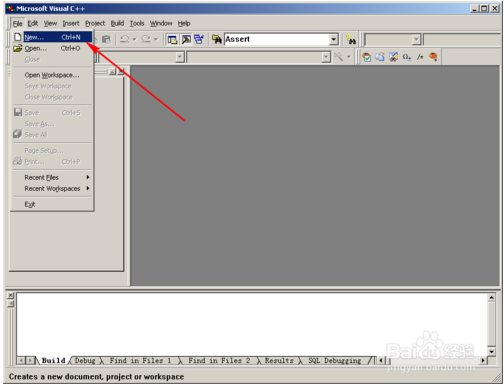Click the Build icon in Build minibar

point(380,57)
